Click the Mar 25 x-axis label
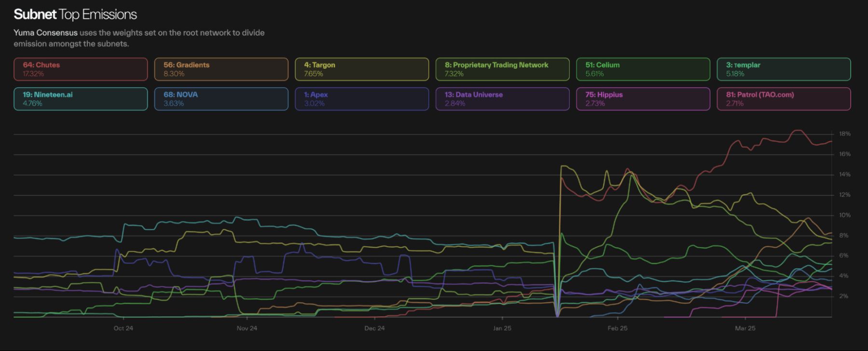Screen dimensions: 868x351 tap(745, 328)
